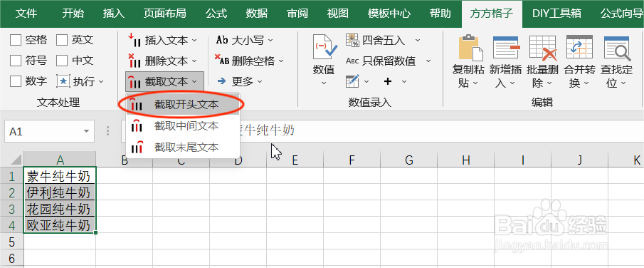The width and height of the screenshot is (644, 268).
Task: Select cell A1 containing 蒙牛纯牛奶
Action: click(x=60, y=176)
